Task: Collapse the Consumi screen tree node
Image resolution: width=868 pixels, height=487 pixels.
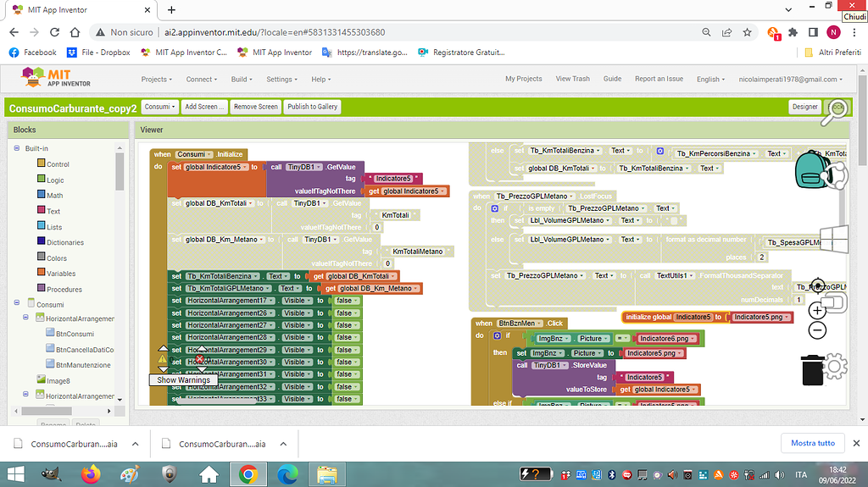Action: click(x=16, y=304)
